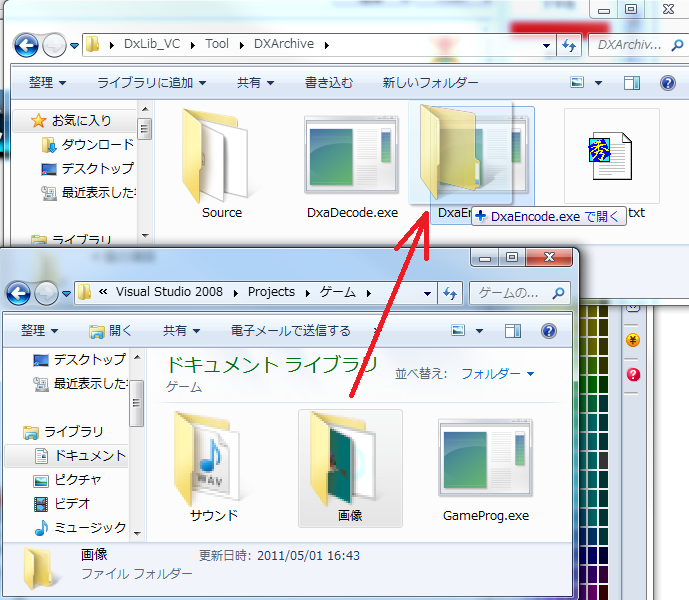Click Tool breadcrumb segment
This screenshot has height=600, width=689.
pyautogui.click(x=217, y=44)
